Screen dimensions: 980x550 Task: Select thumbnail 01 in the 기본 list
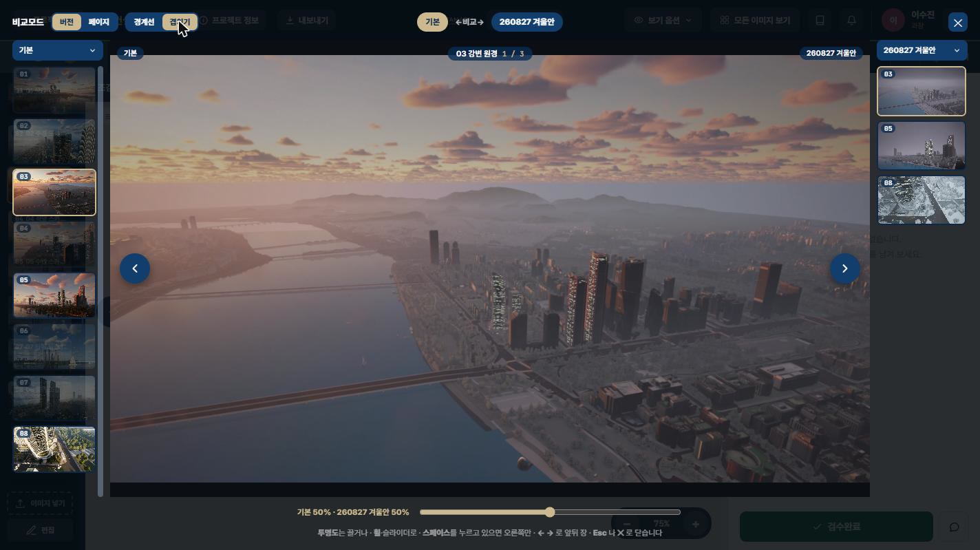54,90
